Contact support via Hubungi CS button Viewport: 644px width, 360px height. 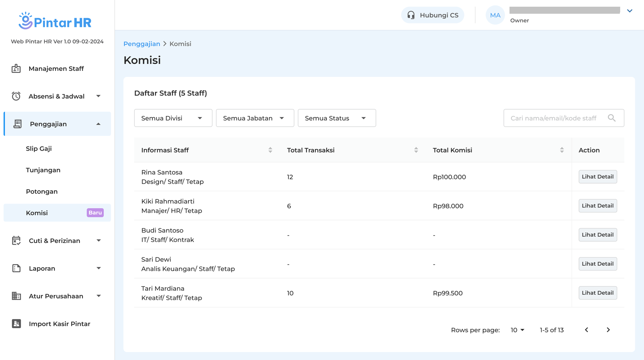pyautogui.click(x=432, y=15)
